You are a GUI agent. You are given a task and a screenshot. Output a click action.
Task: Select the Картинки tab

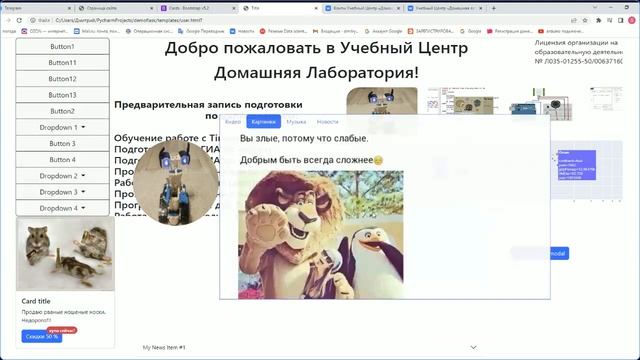(263, 122)
